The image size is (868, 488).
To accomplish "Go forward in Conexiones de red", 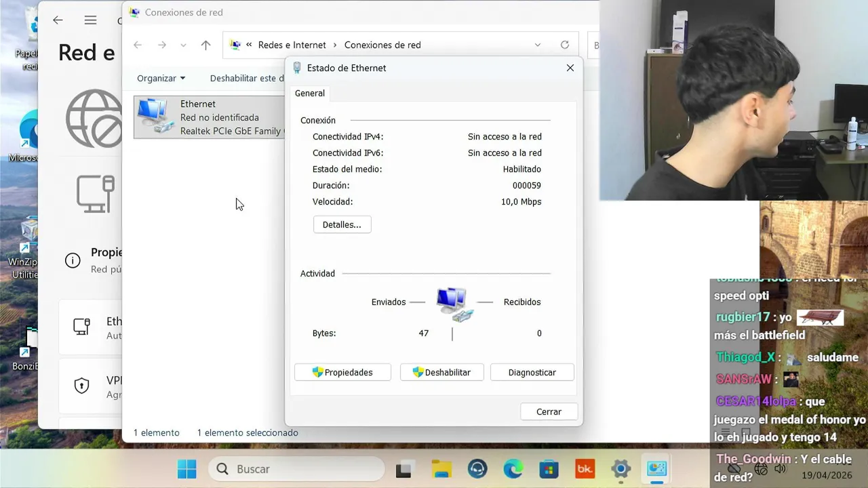I will tap(161, 45).
